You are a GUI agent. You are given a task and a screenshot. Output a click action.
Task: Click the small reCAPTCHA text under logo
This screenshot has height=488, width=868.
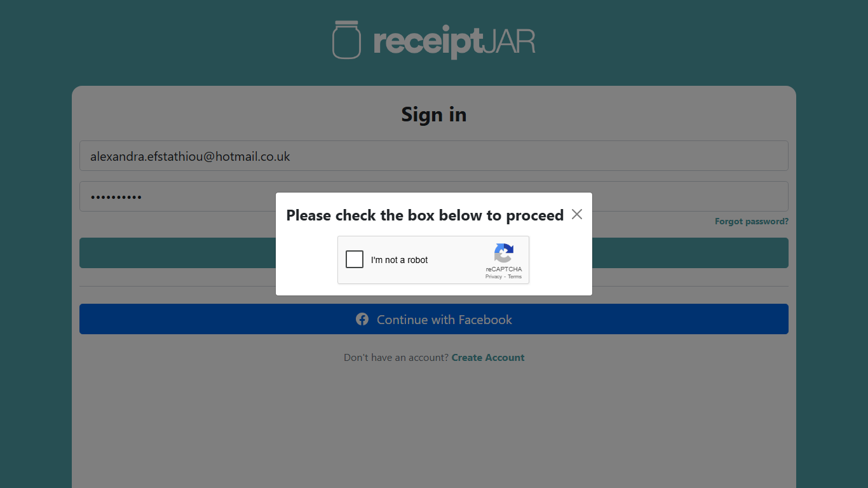click(x=504, y=269)
